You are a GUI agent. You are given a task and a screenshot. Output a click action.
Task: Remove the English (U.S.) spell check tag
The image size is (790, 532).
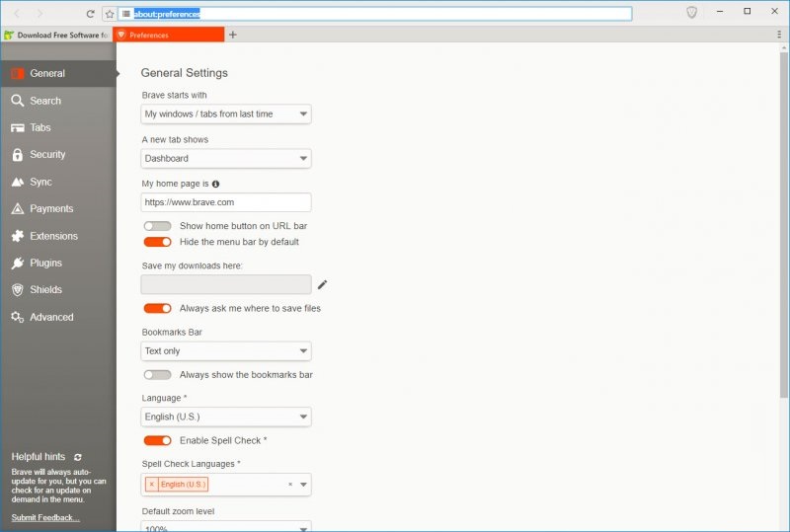coord(151,485)
